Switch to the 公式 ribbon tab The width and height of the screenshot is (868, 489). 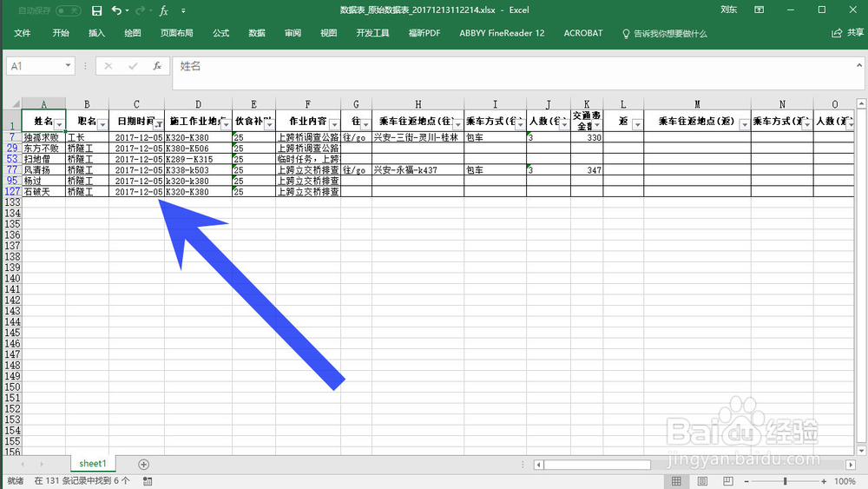(x=220, y=33)
